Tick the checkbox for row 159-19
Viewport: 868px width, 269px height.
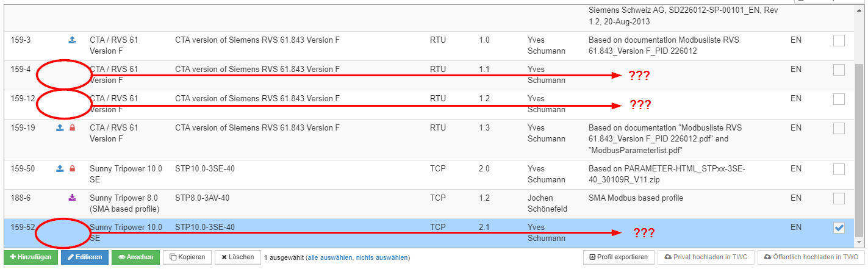(x=839, y=129)
